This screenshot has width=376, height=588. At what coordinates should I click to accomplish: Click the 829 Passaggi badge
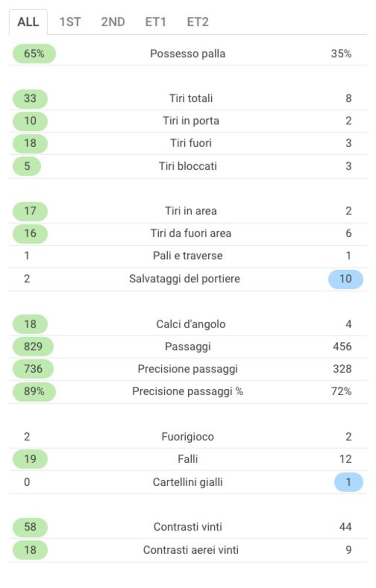pyautogui.click(x=33, y=347)
